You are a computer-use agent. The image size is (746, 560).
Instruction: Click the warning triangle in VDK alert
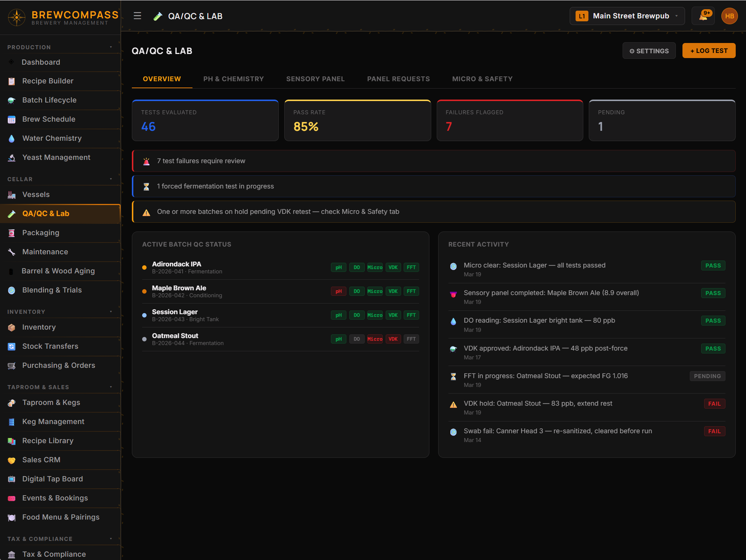click(x=146, y=212)
